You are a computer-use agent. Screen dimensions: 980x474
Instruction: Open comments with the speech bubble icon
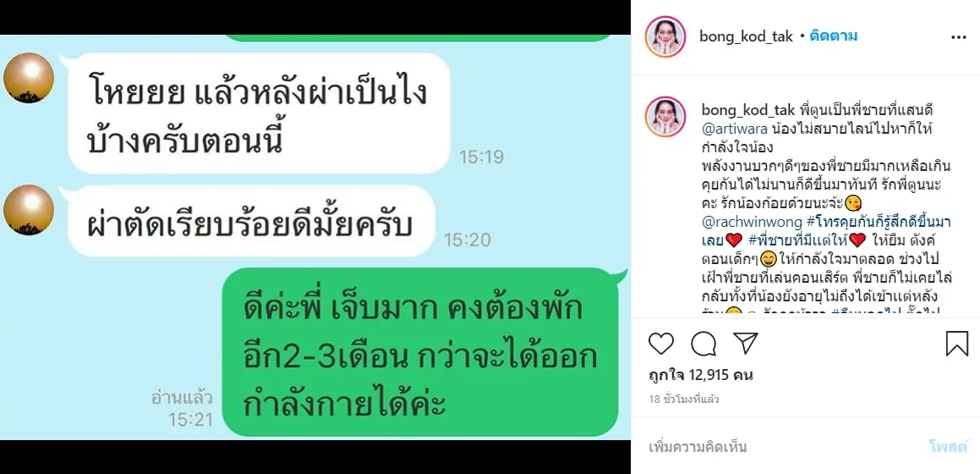704,344
